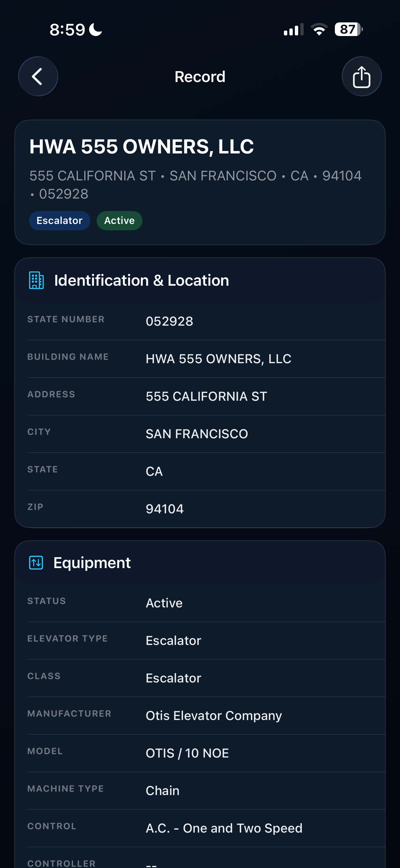
Task: Select the State Number value 052928
Action: click(x=169, y=321)
